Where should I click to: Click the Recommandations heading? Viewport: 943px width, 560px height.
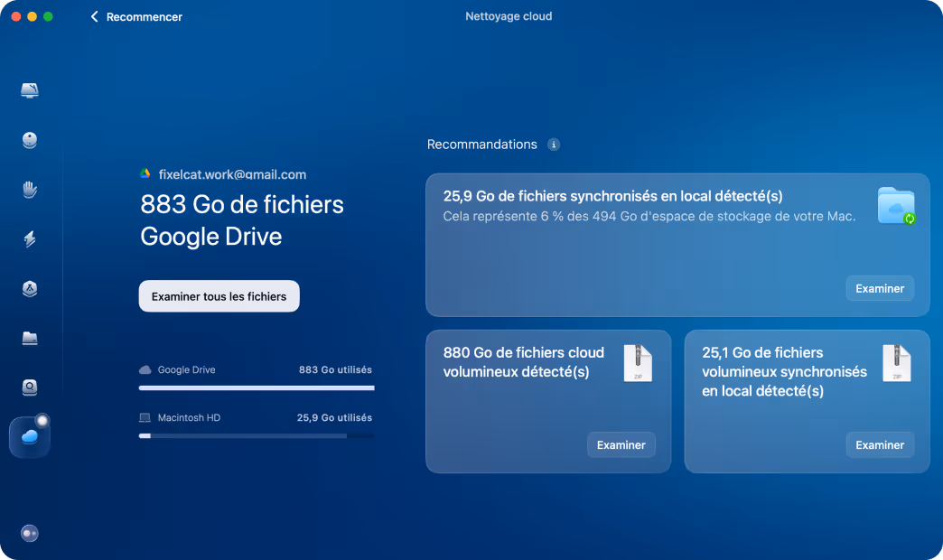click(481, 145)
